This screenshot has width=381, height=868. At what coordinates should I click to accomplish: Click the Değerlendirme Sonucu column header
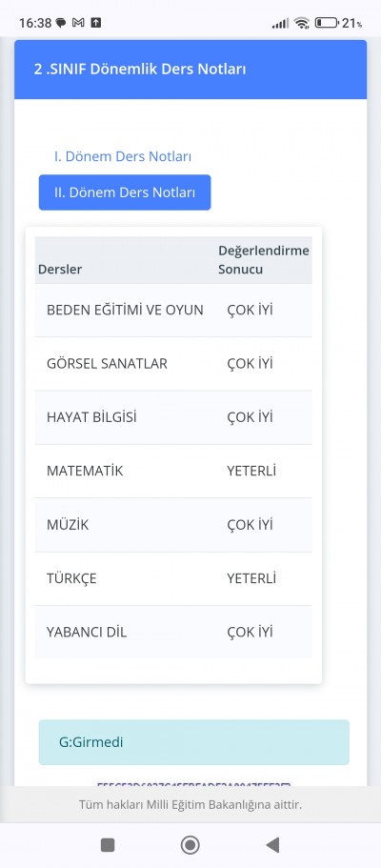coord(264,260)
